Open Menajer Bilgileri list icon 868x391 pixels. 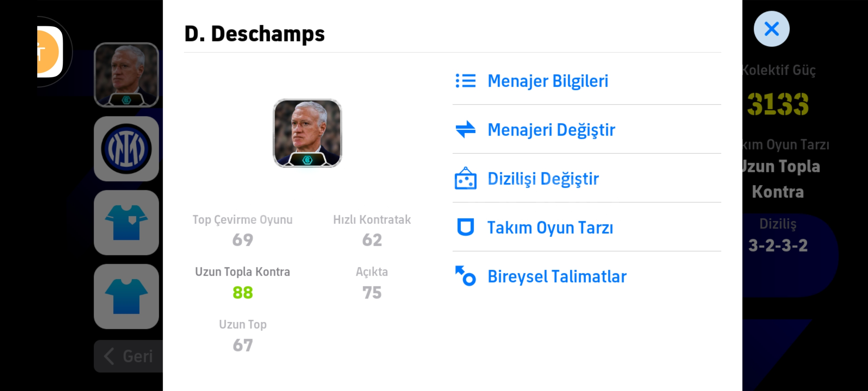coord(465,81)
